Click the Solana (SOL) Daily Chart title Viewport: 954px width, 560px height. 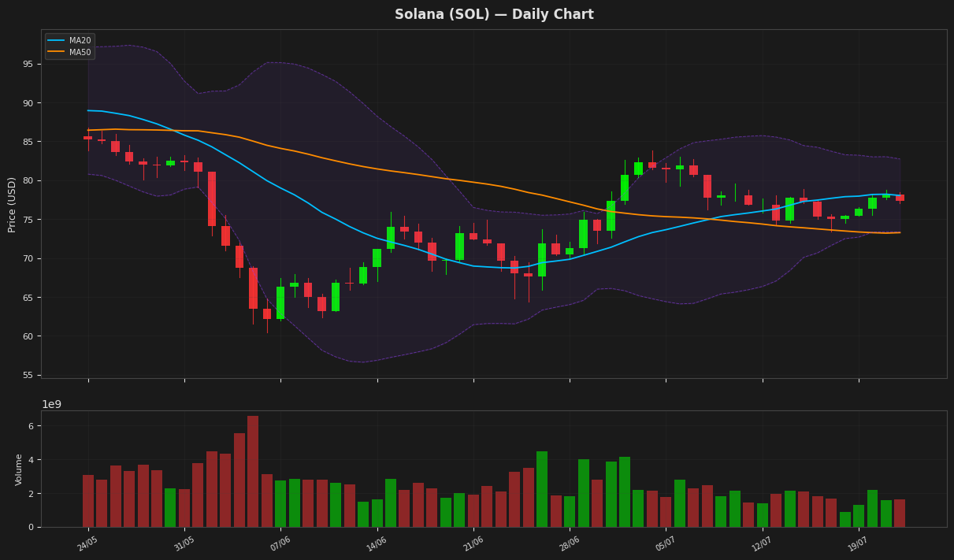click(494, 14)
